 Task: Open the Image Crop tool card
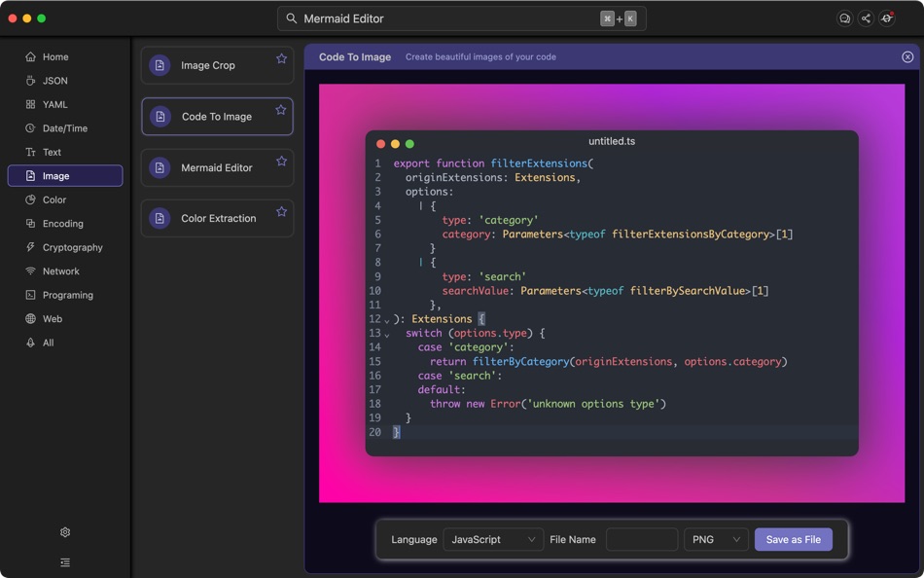(x=217, y=65)
